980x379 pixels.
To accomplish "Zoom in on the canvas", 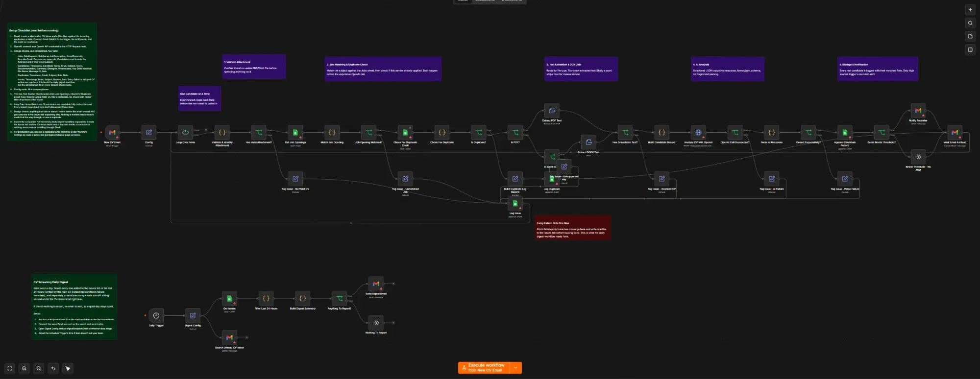I will pos(24,368).
